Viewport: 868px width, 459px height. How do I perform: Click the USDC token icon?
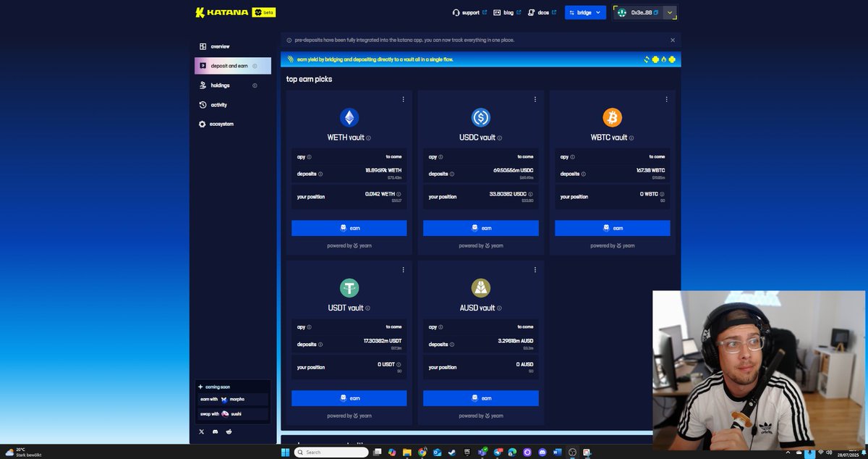coord(481,117)
